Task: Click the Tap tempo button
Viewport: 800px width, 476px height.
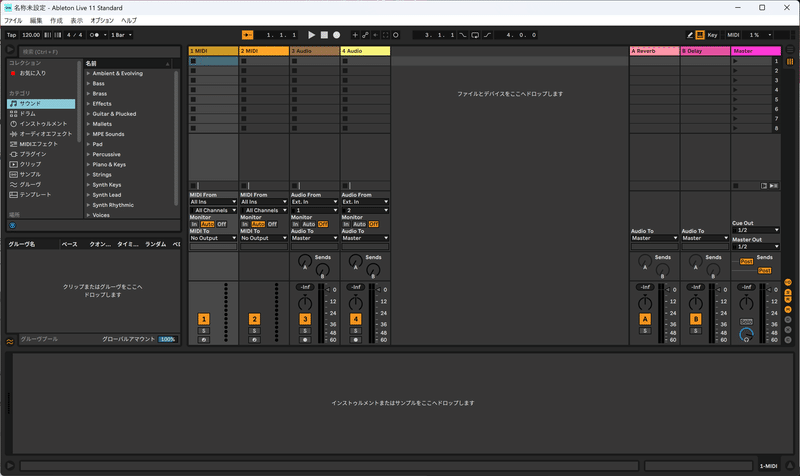Action: pos(12,35)
